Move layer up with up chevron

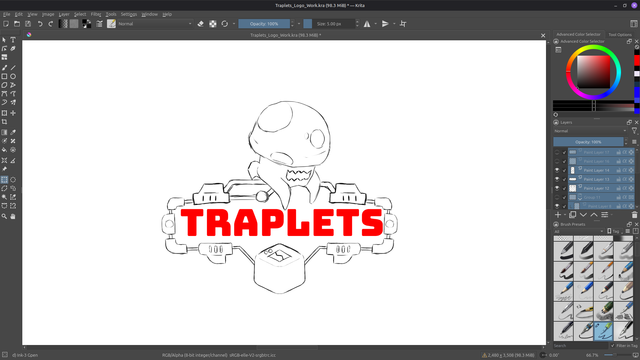click(594, 215)
